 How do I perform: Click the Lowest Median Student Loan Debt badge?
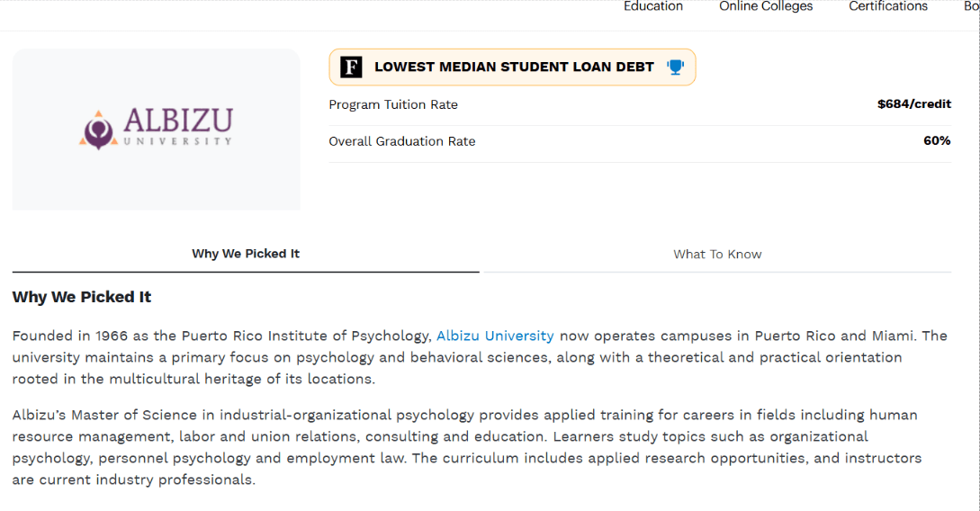point(514,67)
